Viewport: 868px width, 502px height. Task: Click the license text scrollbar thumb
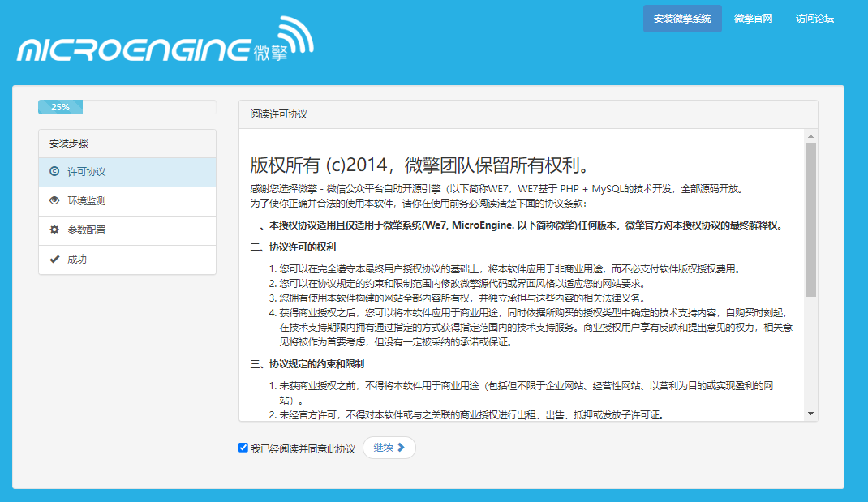[x=810, y=219]
